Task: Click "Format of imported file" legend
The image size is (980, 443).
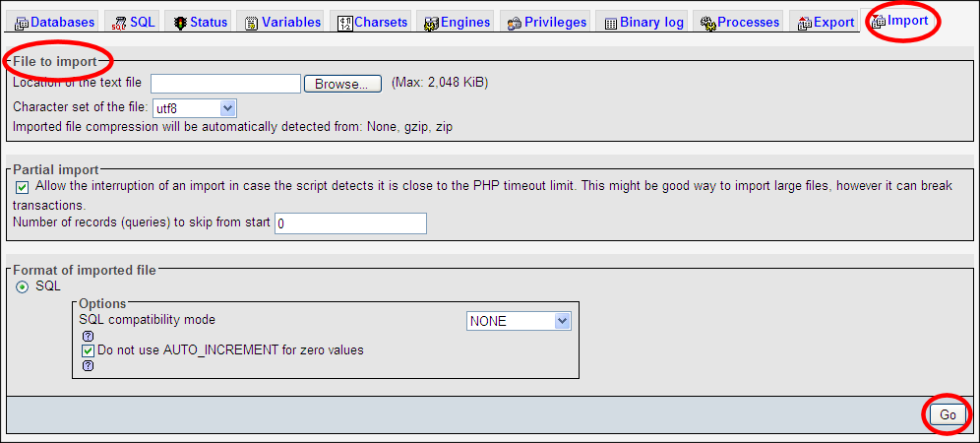Action: click(x=85, y=271)
